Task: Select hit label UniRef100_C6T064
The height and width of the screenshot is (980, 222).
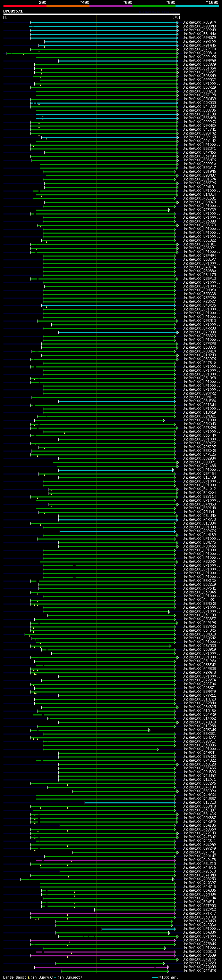Action: [x=199, y=68]
